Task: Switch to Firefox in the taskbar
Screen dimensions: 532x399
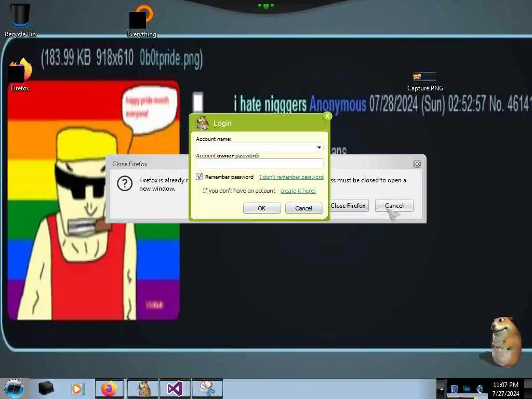Action: click(109, 389)
